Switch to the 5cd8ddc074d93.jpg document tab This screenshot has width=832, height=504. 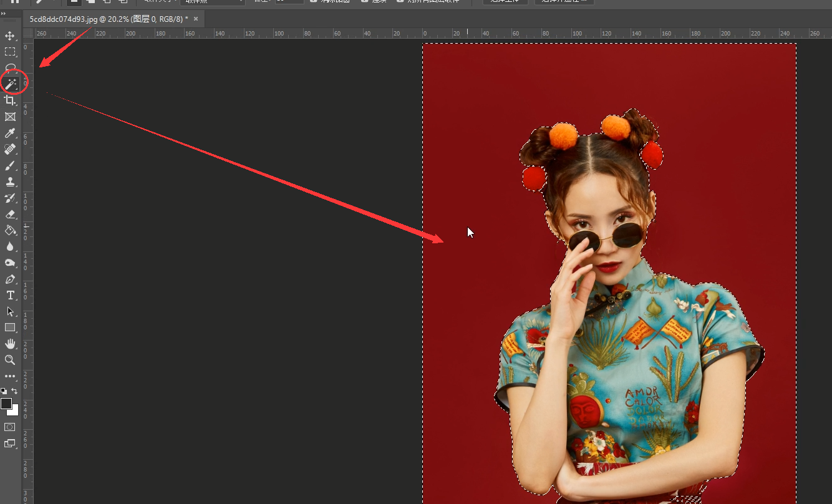coord(109,19)
